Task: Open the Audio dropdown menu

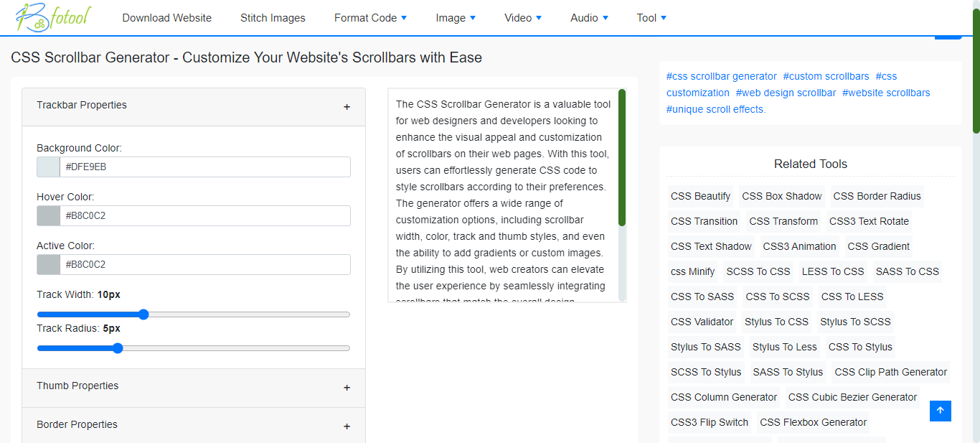Action: [588, 17]
